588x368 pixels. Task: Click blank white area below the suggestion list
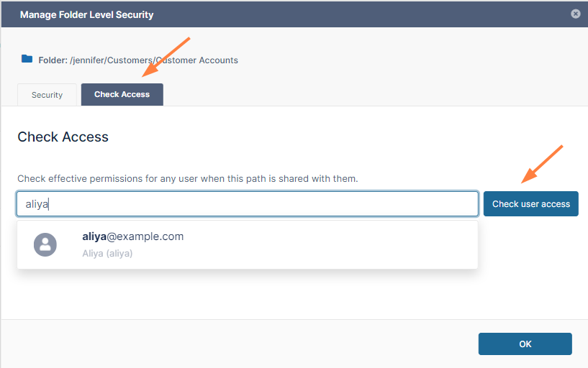pos(245,295)
